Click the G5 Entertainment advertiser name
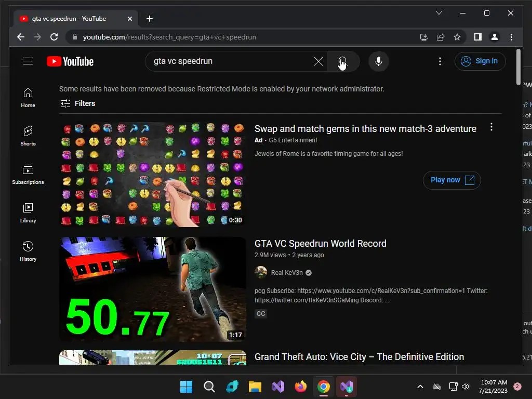 [293, 140]
